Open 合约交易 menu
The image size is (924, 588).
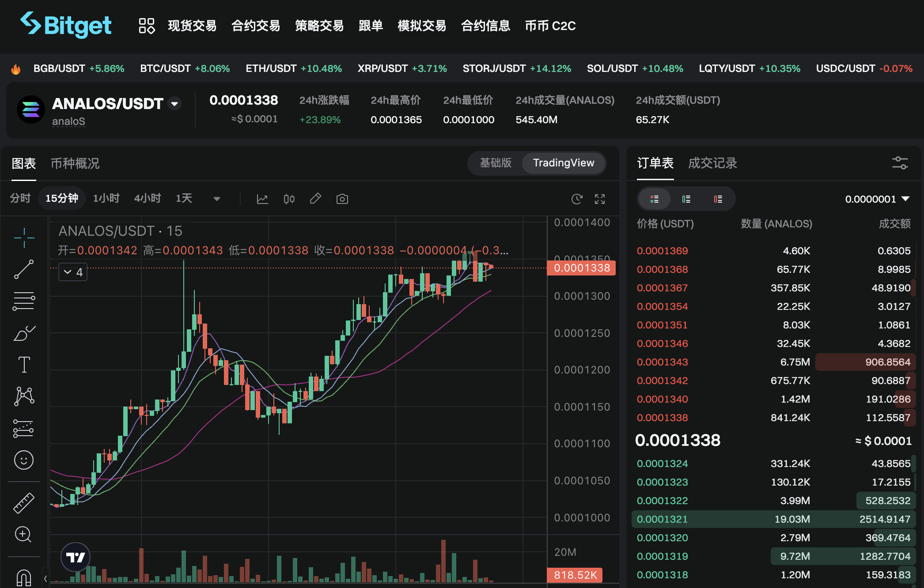click(x=256, y=26)
